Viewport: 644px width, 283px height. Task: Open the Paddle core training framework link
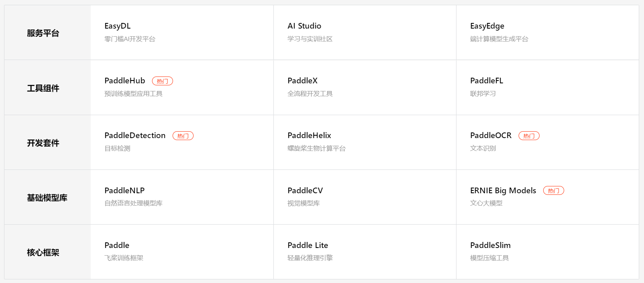(x=117, y=245)
